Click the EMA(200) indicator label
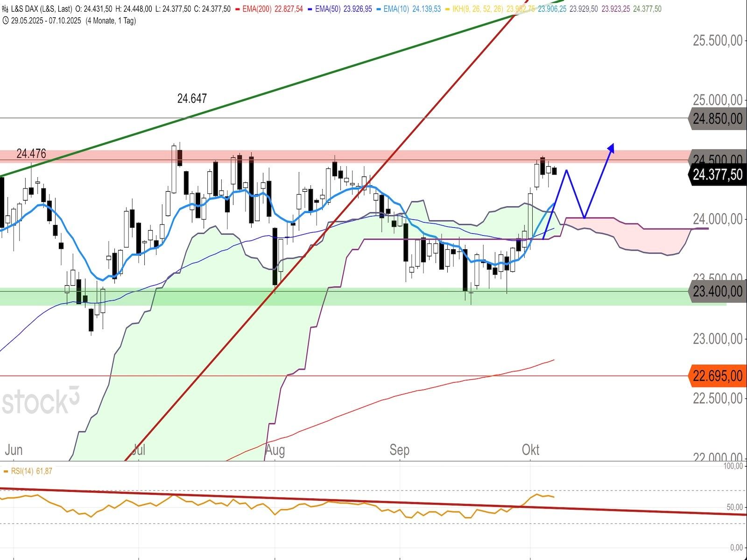 click(x=257, y=9)
